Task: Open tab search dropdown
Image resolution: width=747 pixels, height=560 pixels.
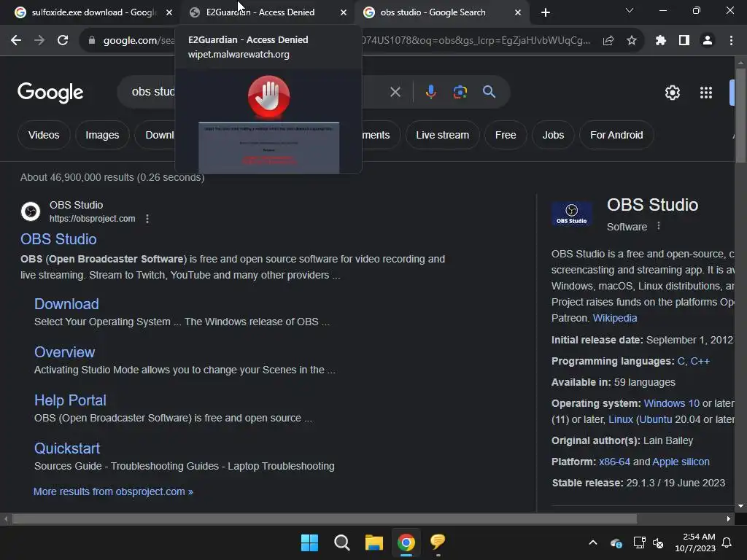Action: pyautogui.click(x=630, y=10)
